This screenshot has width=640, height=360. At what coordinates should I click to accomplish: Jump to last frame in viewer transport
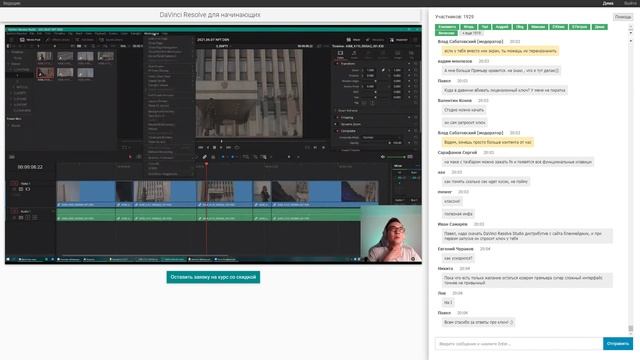229,147
